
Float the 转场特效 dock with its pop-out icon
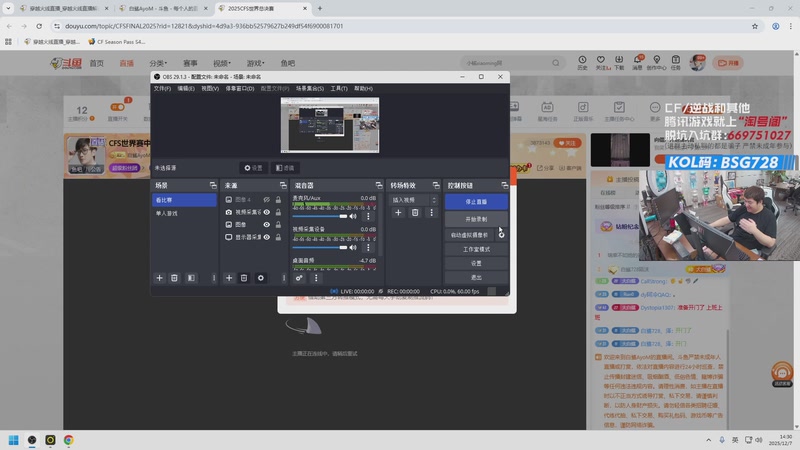click(x=436, y=185)
